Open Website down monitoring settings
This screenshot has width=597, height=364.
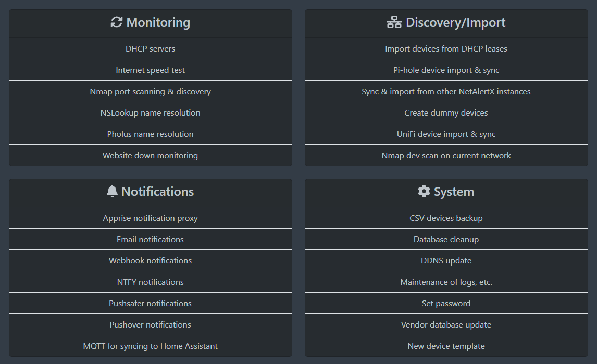click(150, 155)
